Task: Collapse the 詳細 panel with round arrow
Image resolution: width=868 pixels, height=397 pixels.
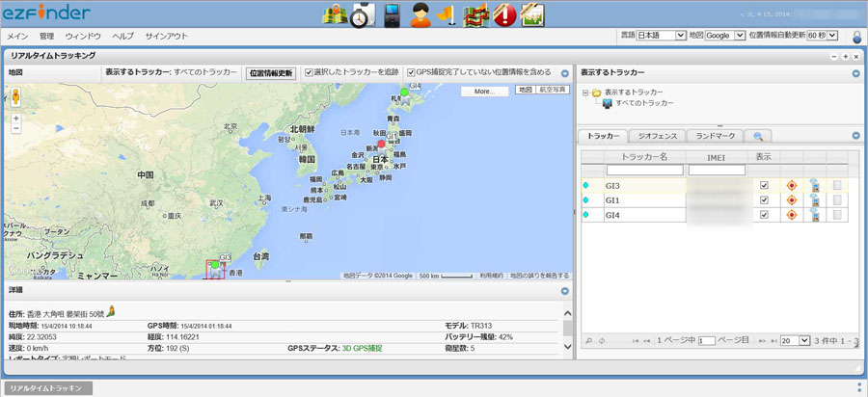Action: tap(564, 291)
